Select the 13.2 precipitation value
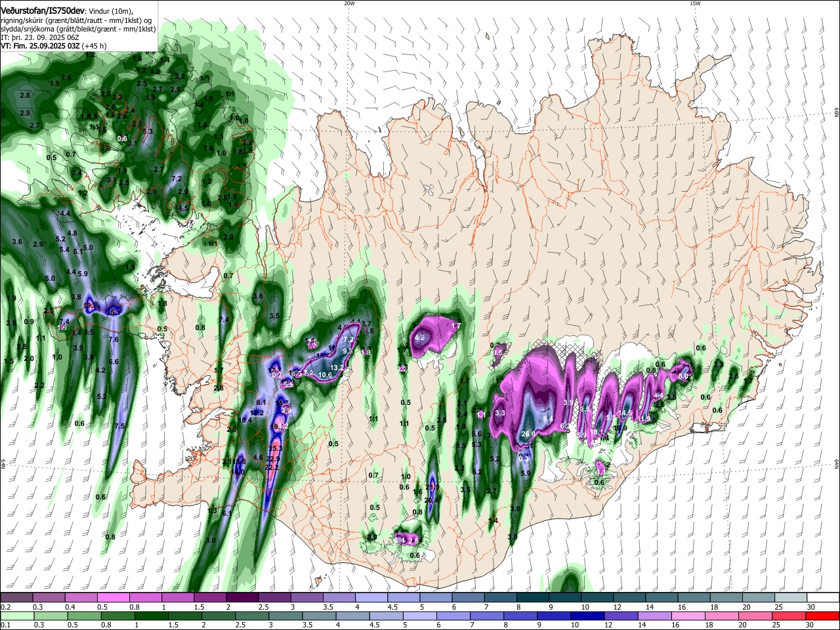The width and height of the screenshot is (840, 630). (x=337, y=367)
